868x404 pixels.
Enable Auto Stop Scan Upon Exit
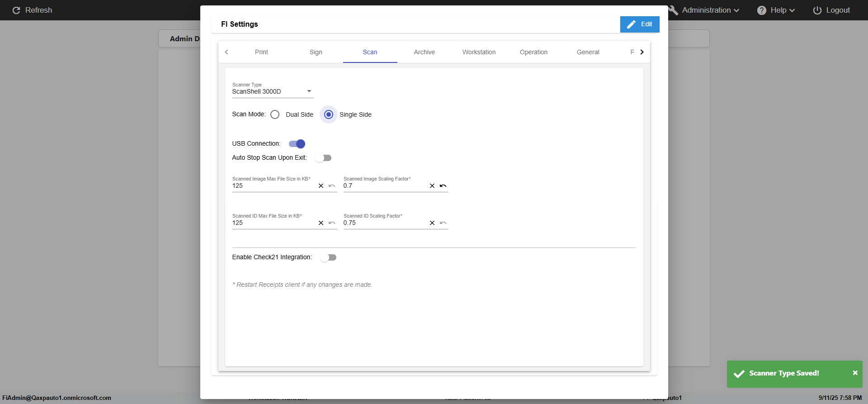(x=324, y=158)
